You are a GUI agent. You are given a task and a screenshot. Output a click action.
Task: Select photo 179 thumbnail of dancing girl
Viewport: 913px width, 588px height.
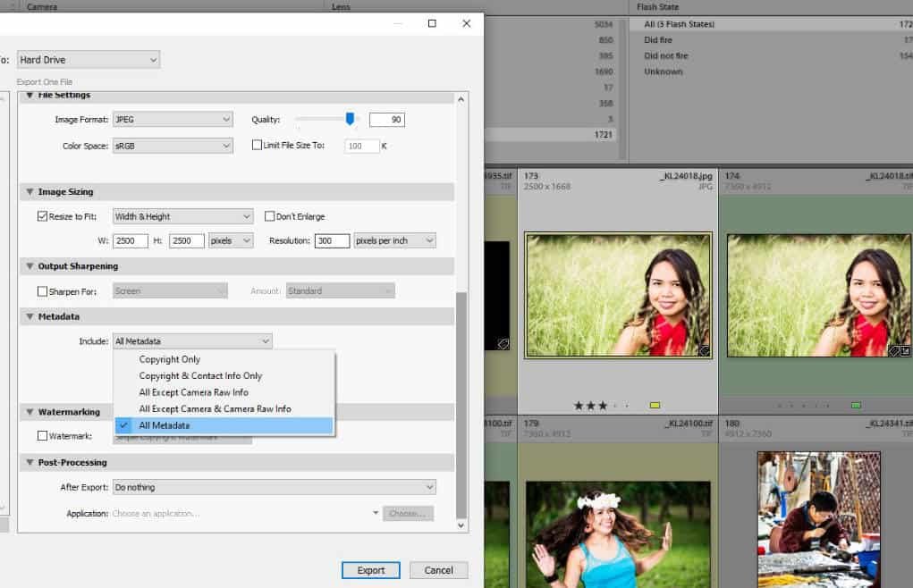click(618, 534)
